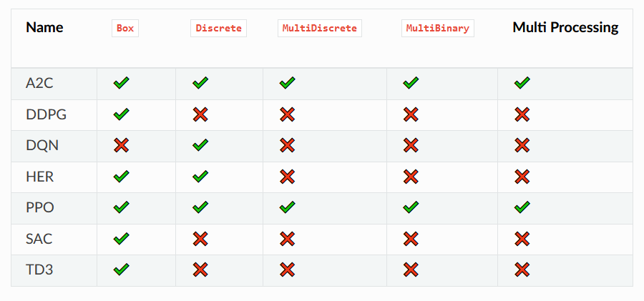Image resolution: width=644 pixels, height=301 pixels.
Task: Click A2C Multi Processing green checkmark
Action: pyautogui.click(x=522, y=84)
